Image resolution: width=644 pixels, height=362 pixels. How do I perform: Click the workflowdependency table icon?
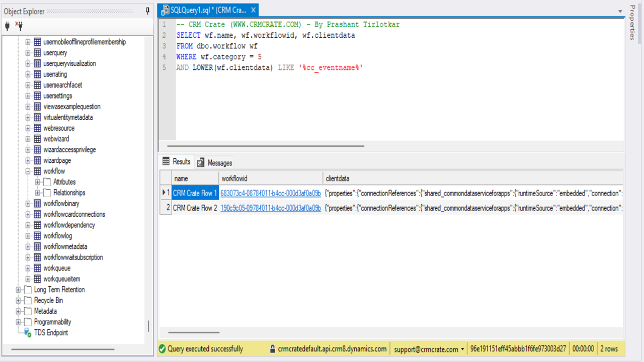click(x=37, y=225)
